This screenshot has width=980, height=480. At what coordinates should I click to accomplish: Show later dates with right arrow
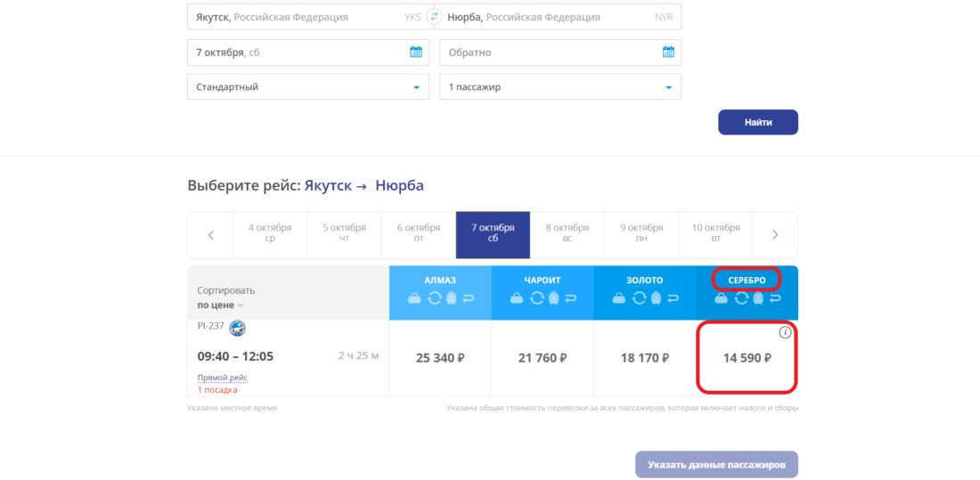tap(775, 235)
